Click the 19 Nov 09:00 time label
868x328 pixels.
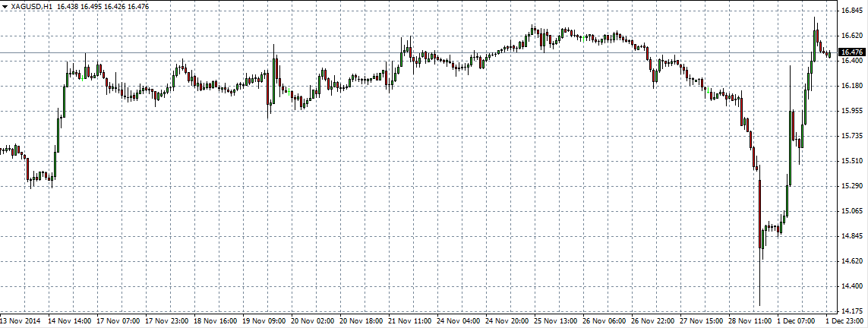(x=265, y=321)
